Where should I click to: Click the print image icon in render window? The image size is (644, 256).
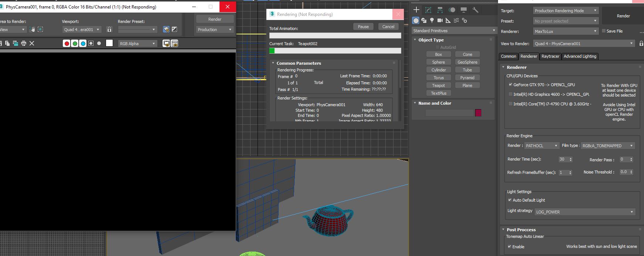pyautogui.click(x=24, y=44)
